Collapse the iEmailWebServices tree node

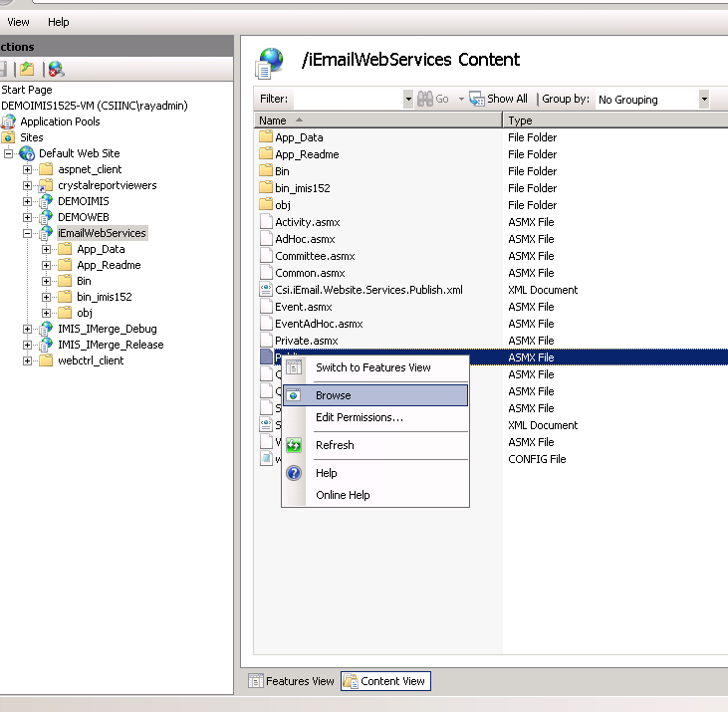click(x=28, y=233)
